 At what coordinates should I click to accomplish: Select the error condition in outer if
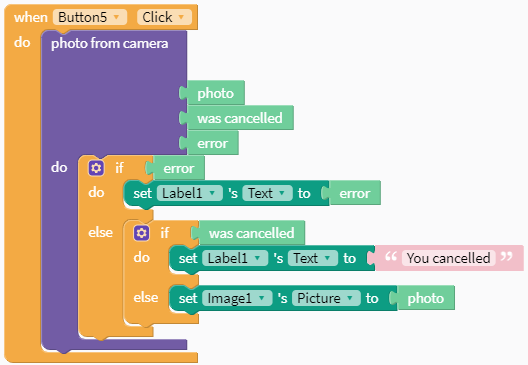click(178, 168)
